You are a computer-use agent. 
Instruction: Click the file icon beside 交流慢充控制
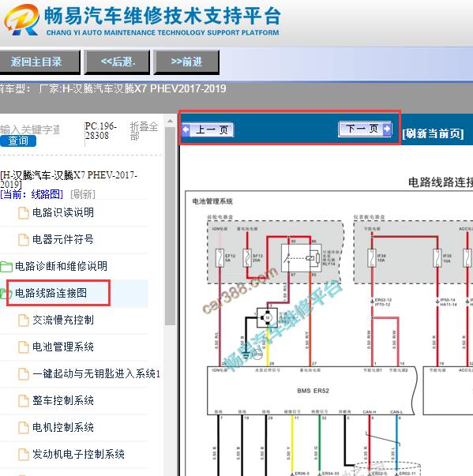tap(24, 320)
